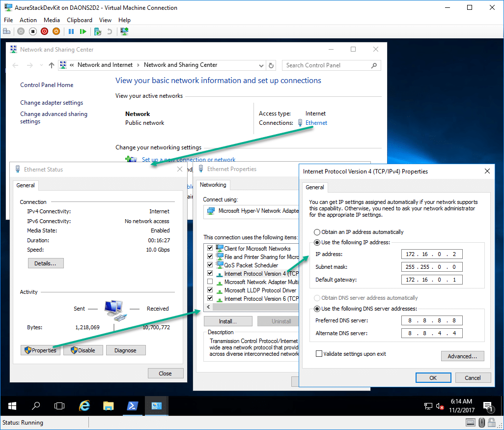This screenshot has height=430, width=504.
Task: Open the View menu
Action: tap(105, 20)
